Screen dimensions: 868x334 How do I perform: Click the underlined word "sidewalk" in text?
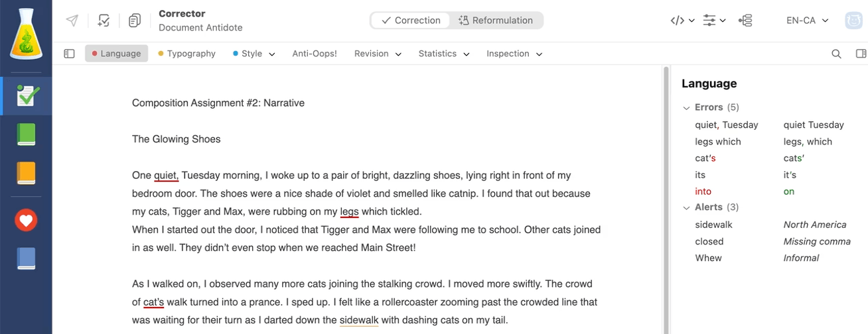point(358,320)
